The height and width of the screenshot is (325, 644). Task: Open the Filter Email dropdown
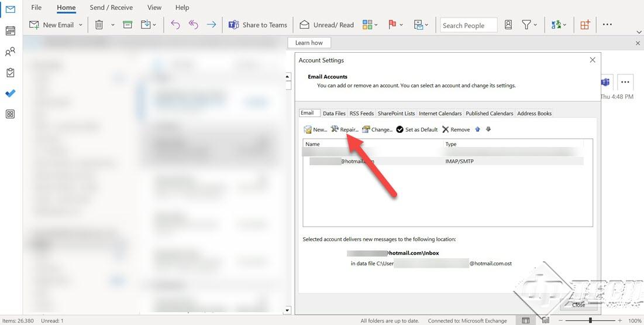(529, 25)
